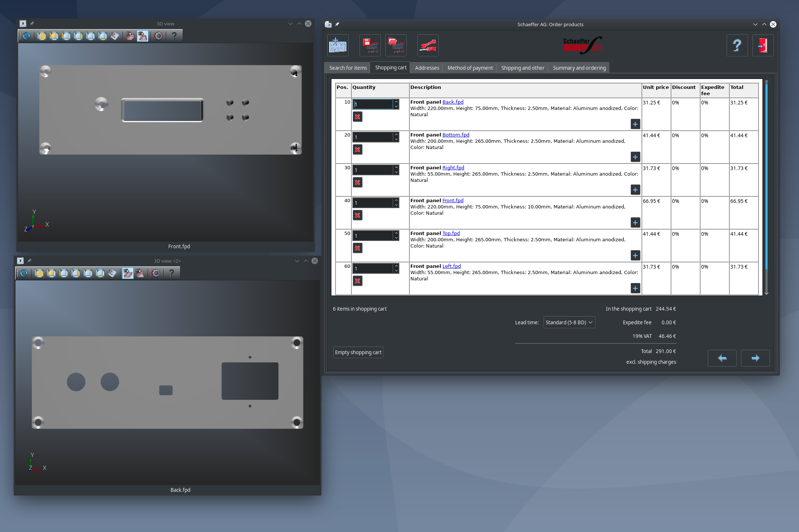Decrease quantity stepper for Front.fpd row

(x=396, y=205)
